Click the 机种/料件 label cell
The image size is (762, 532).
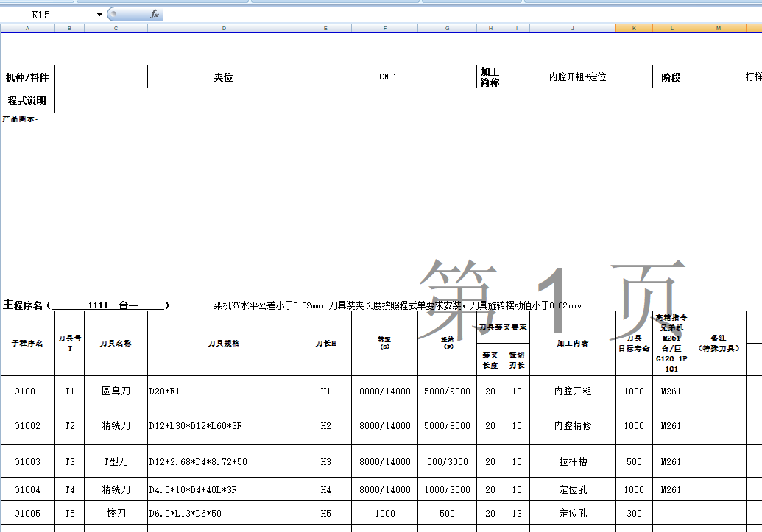click(x=28, y=77)
